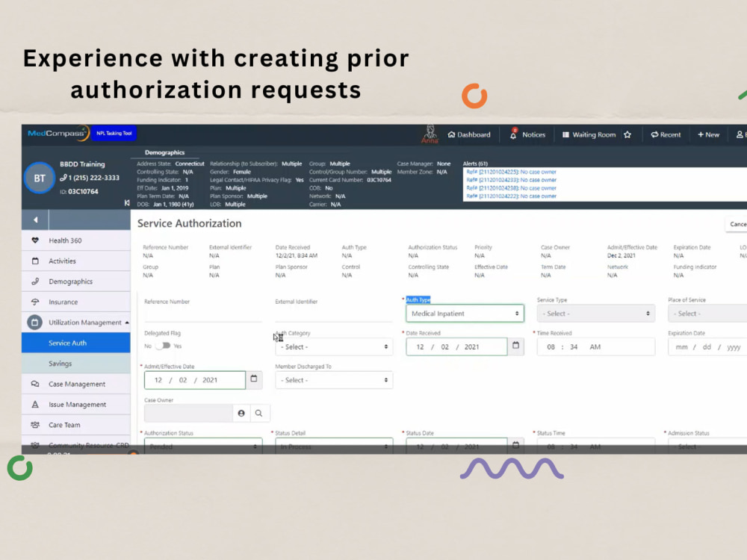The image size is (747, 560).
Task: Collapse the sidebar with back arrow
Action: pos(35,220)
